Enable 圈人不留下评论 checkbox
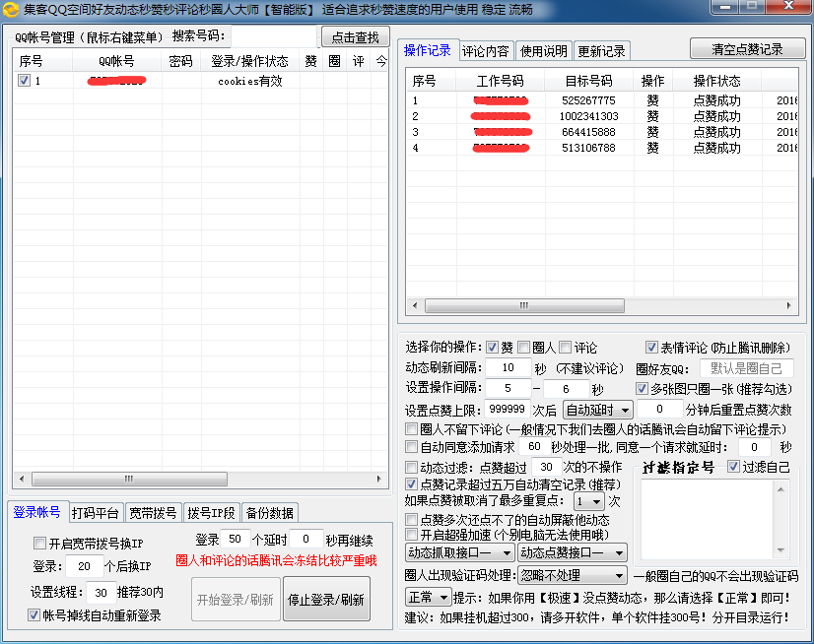The image size is (814, 644). [x=411, y=429]
